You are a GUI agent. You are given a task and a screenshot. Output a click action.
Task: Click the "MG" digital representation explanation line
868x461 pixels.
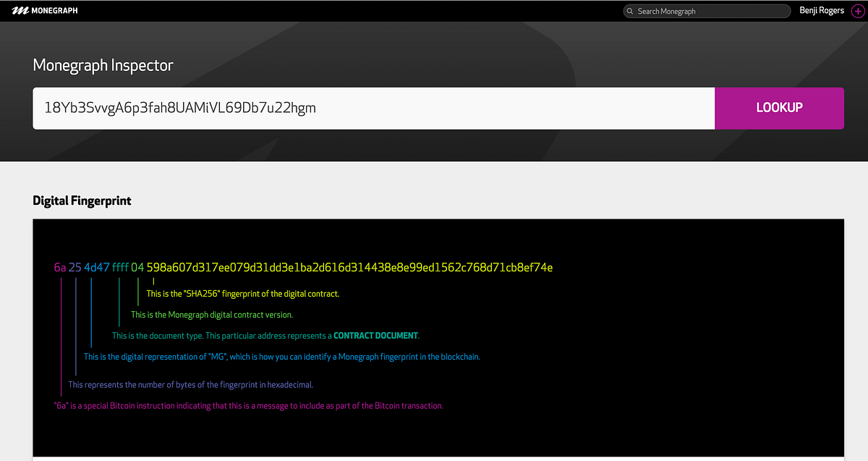[x=281, y=357]
